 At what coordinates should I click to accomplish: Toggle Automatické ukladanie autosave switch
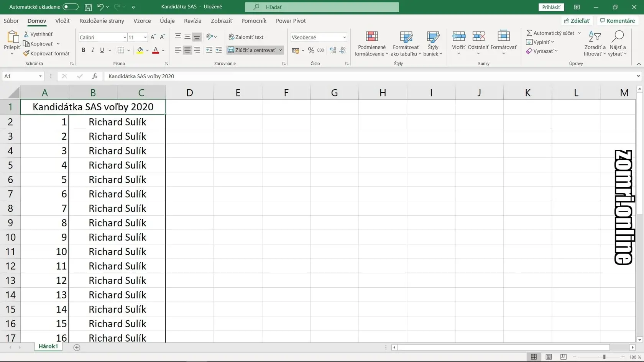click(71, 7)
